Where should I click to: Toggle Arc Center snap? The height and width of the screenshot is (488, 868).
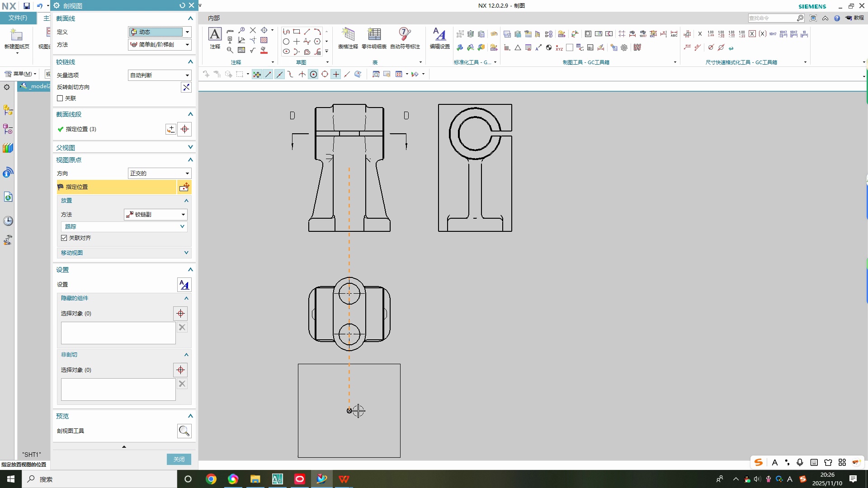313,75
